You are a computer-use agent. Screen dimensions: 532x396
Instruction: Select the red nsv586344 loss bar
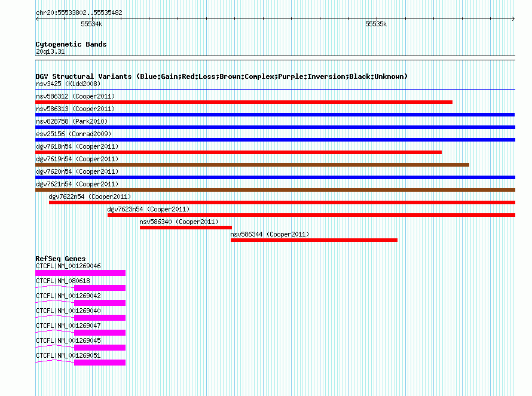(x=314, y=240)
